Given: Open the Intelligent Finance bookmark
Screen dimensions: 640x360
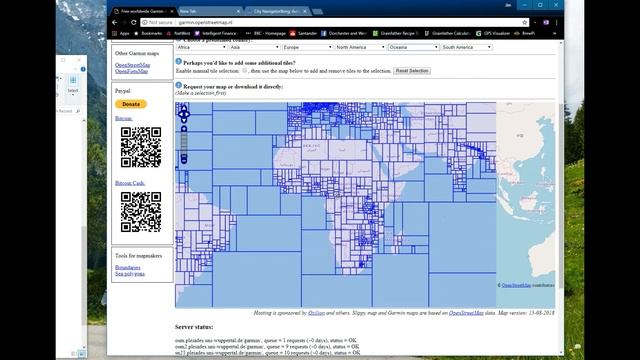Looking at the screenshot, I should pyautogui.click(x=216, y=33).
